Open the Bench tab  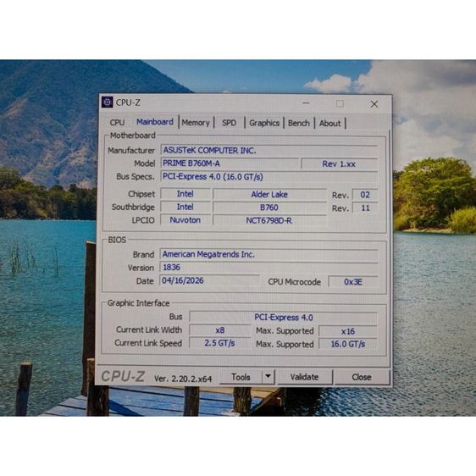299,124
